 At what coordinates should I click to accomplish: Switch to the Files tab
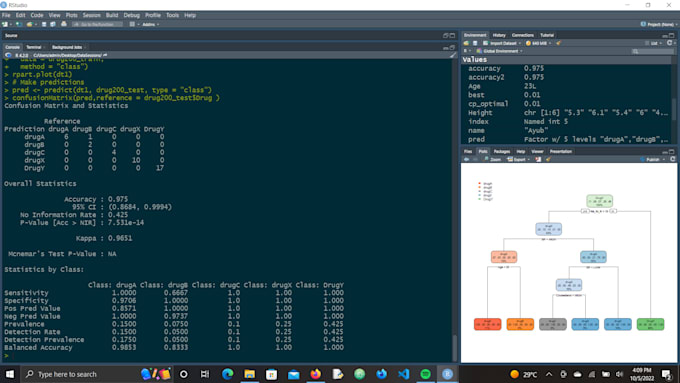(x=468, y=151)
